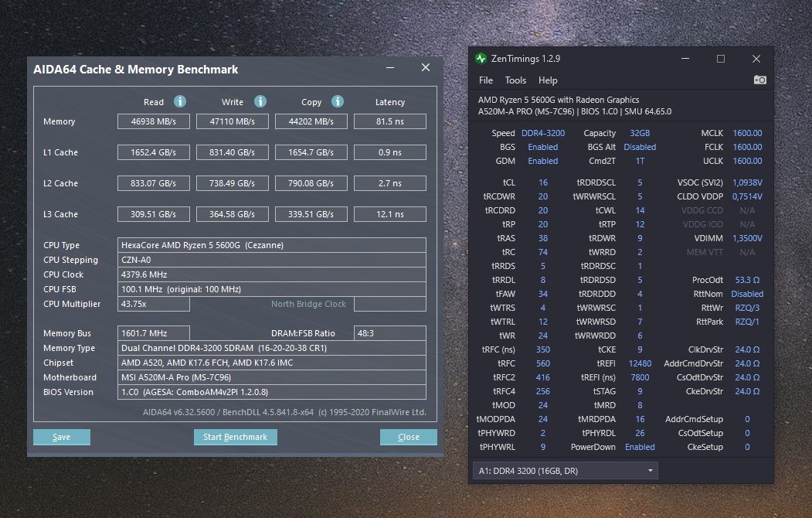Click the CPU Multiplier field 43.75x
The image size is (812, 518).
(x=153, y=304)
